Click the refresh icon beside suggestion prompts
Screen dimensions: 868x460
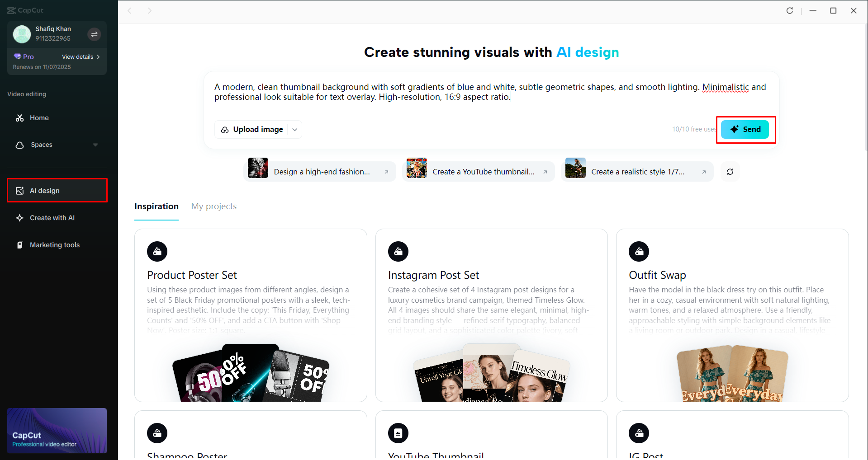point(730,172)
